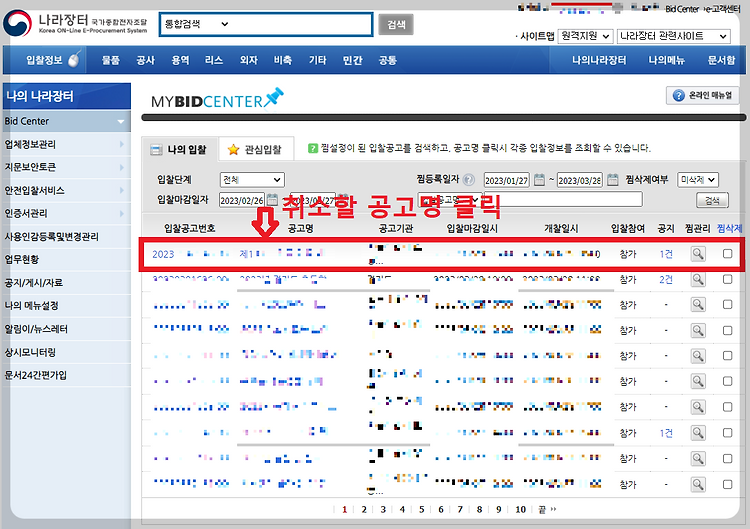Click the mouse icon beside 입찰정보
The height and width of the screenshot is (529, 750).
[x=74, y=59]
